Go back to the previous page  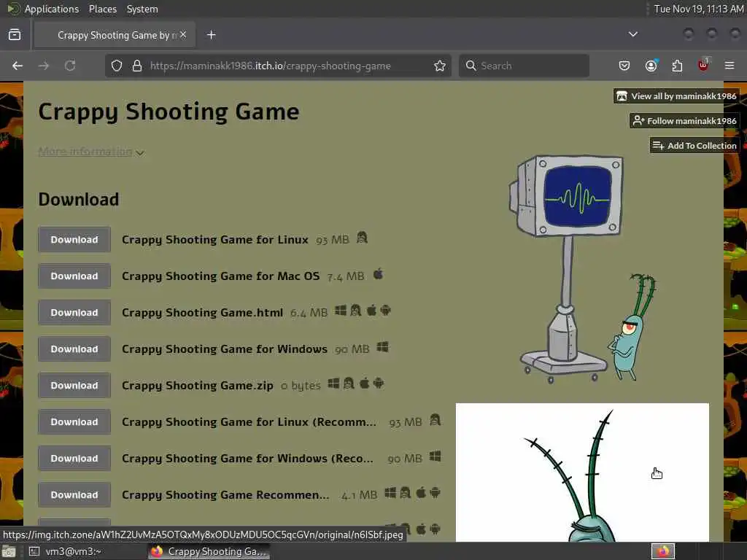(x=18, y=66)
